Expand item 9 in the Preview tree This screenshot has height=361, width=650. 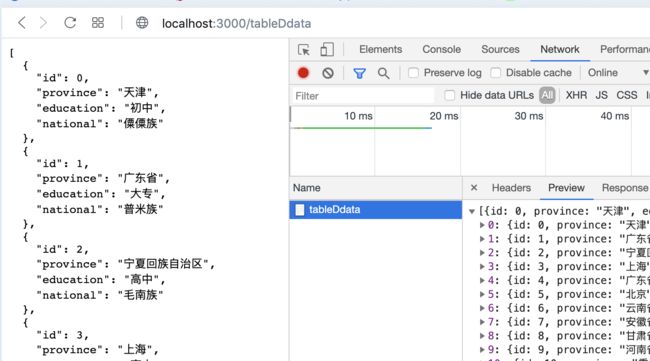click(x=482, y=349)
